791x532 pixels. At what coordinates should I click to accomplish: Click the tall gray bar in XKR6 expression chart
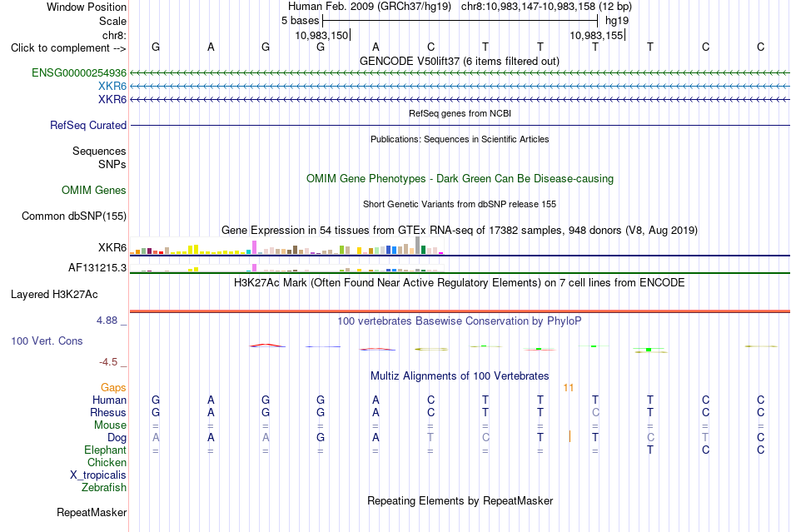pos(417,245)
